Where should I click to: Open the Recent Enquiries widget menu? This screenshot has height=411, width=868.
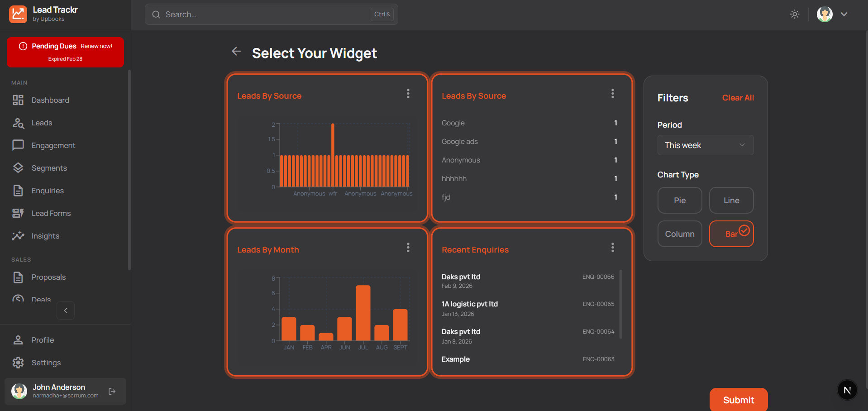coord(612,247)
